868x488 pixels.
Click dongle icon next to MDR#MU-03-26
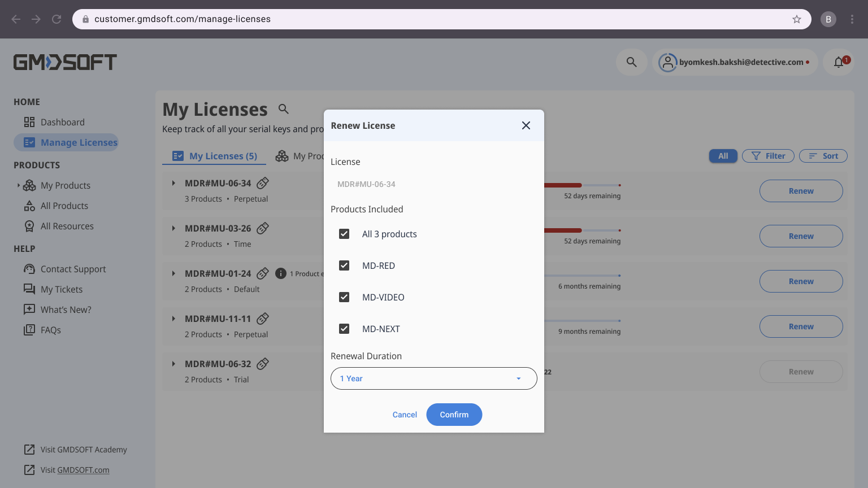(263, 228)
